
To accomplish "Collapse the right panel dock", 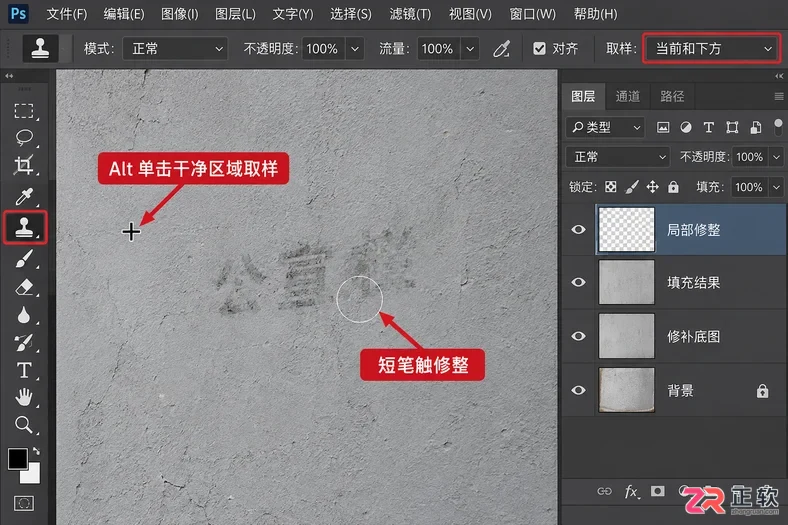I will [x=778, y=76].
